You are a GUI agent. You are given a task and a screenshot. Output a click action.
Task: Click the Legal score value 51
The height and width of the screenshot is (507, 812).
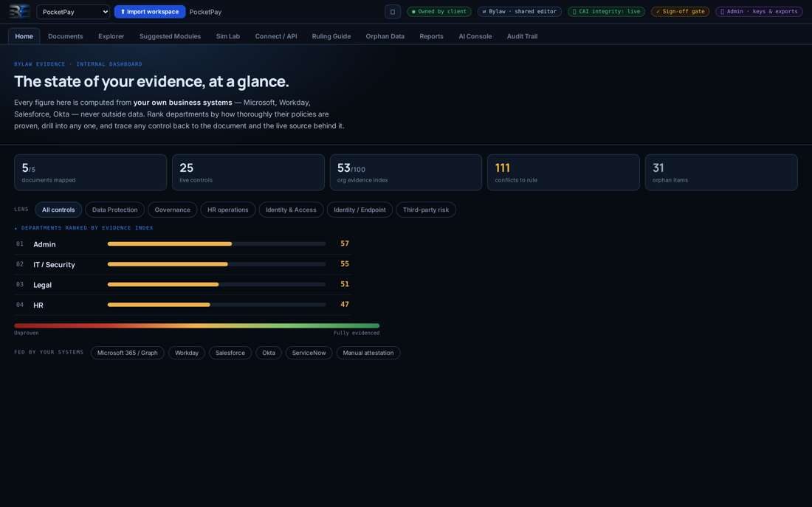coord(345,284)
